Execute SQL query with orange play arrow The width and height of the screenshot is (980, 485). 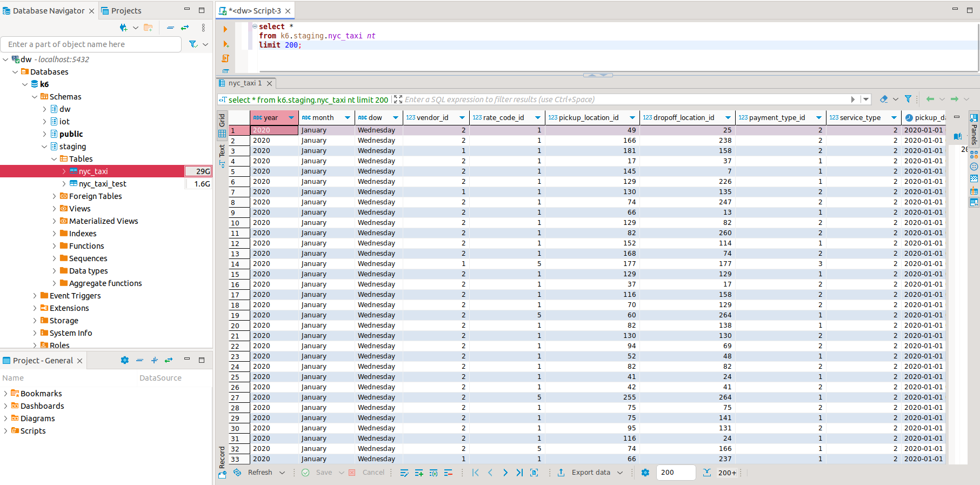[x=225, y=29]
